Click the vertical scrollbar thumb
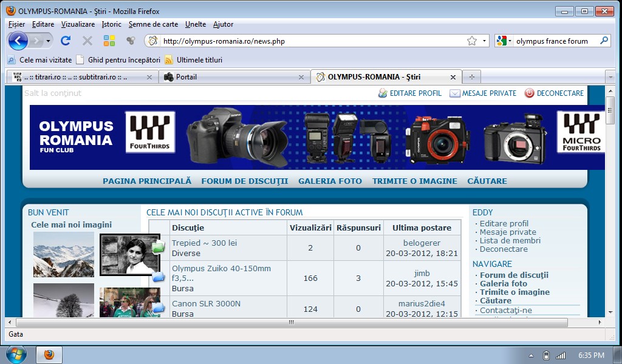The width and height of the screenshot is (622, 364). pos(610,110)
